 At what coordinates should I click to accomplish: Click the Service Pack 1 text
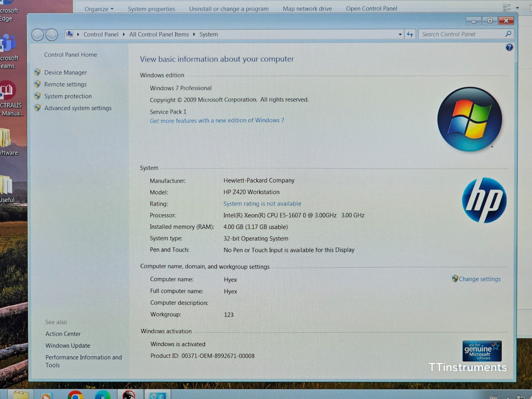click(x=168, y=112)
